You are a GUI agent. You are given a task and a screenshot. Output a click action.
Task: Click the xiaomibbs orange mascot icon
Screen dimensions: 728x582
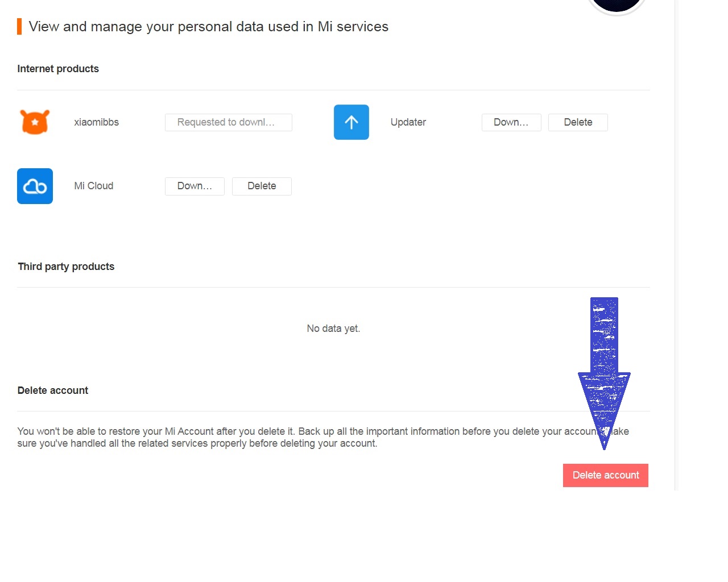click(35, 122)
